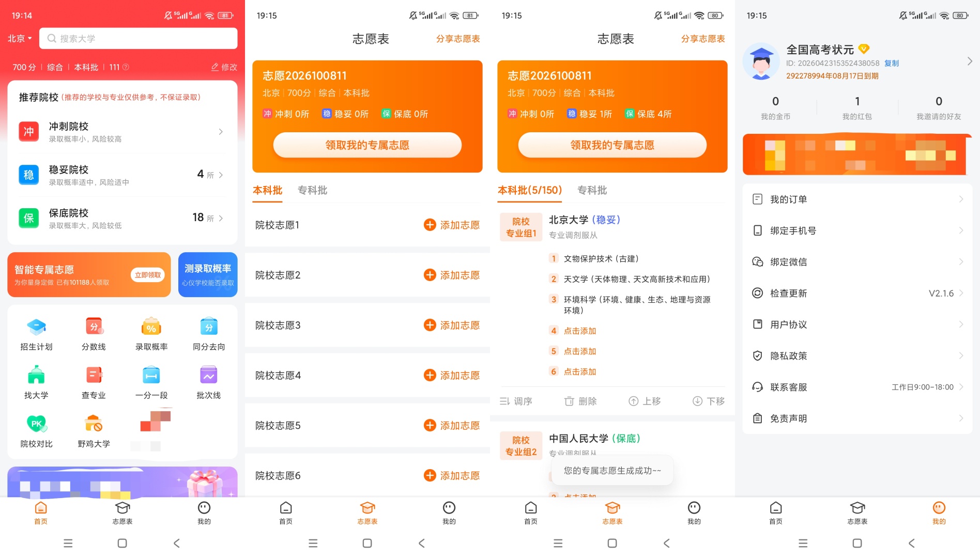Tap 添加志愿 for 院校志愿4
Image resolution: width=980 pixels, height=558 pixels.
click(x=452, y=375)
